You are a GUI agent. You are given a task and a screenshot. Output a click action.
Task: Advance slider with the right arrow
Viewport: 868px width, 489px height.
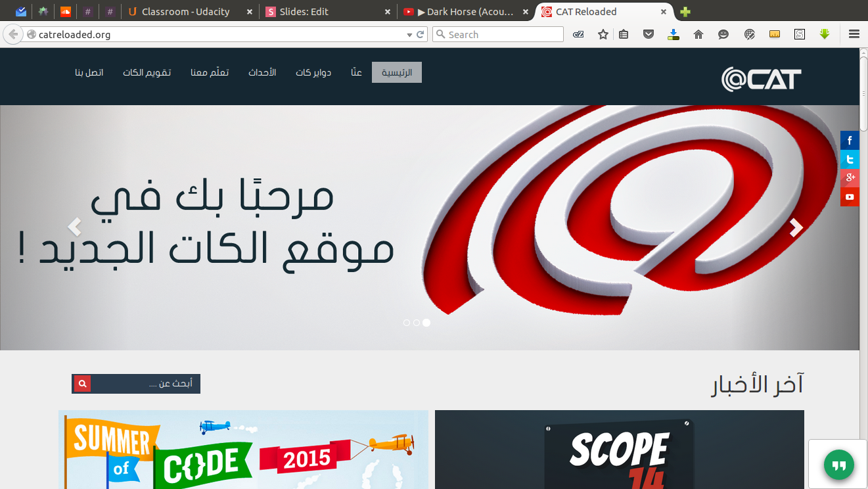[x=796, y=227]
